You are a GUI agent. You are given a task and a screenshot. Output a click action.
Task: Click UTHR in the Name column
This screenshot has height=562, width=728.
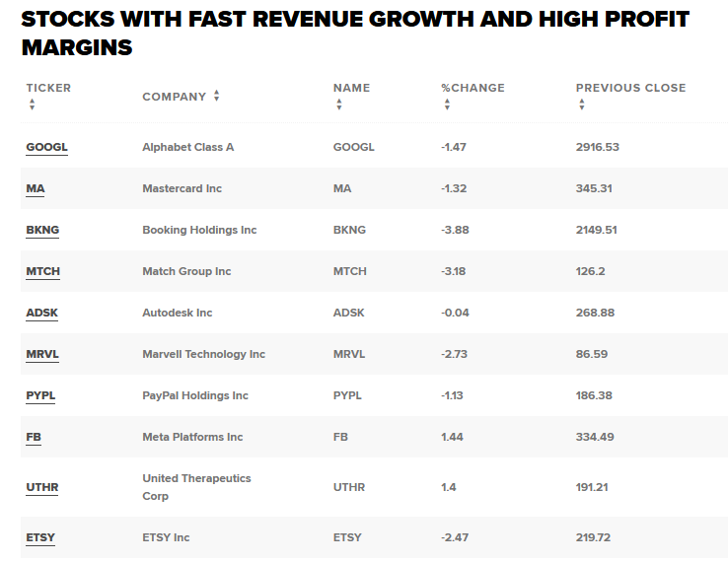pyautogui.click(x=349, y=487)
